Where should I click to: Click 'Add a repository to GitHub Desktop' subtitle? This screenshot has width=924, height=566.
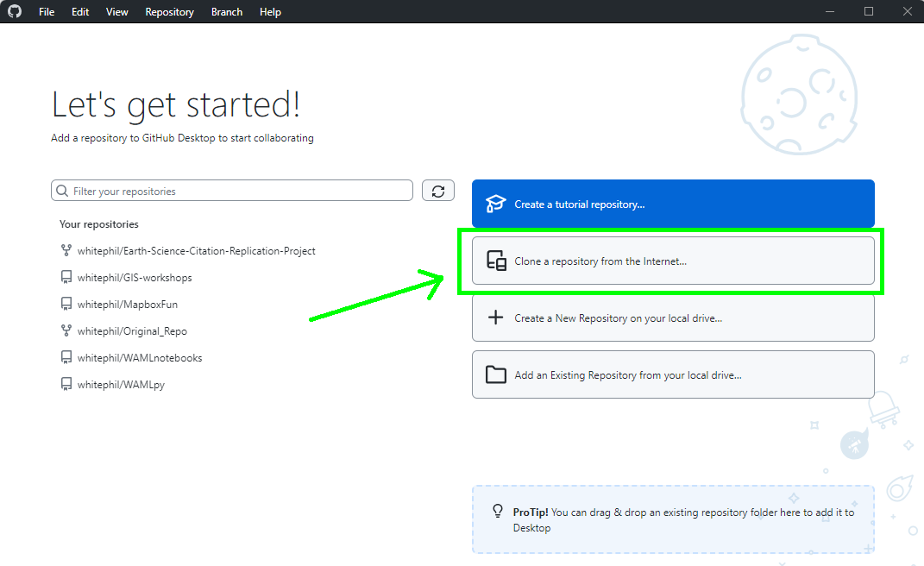(x=182, y=138)
